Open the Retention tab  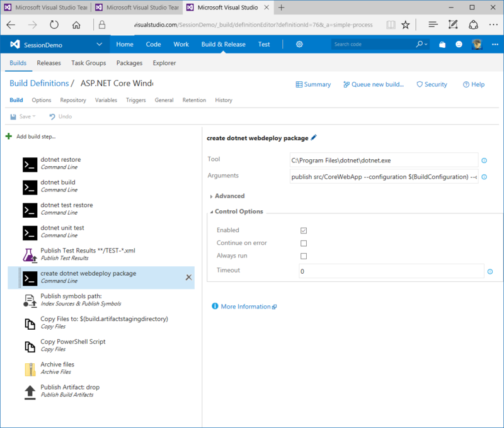(194, 100)
